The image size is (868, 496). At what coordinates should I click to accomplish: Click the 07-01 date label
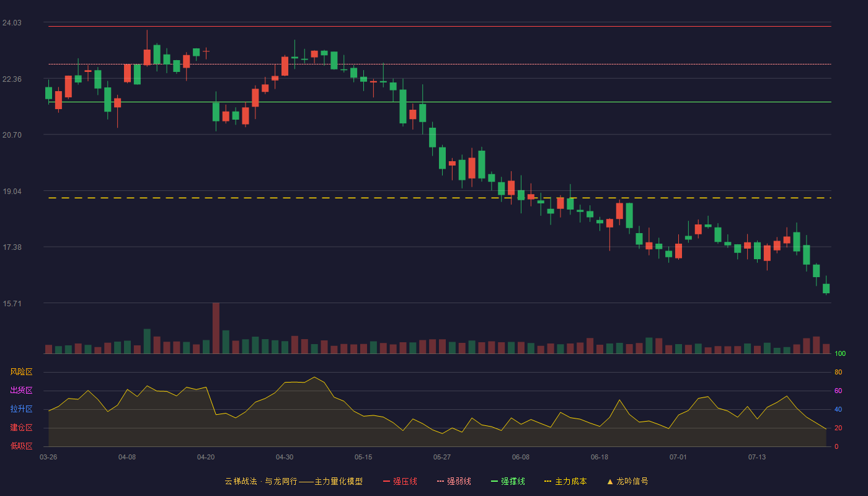(x=678, y=457)
